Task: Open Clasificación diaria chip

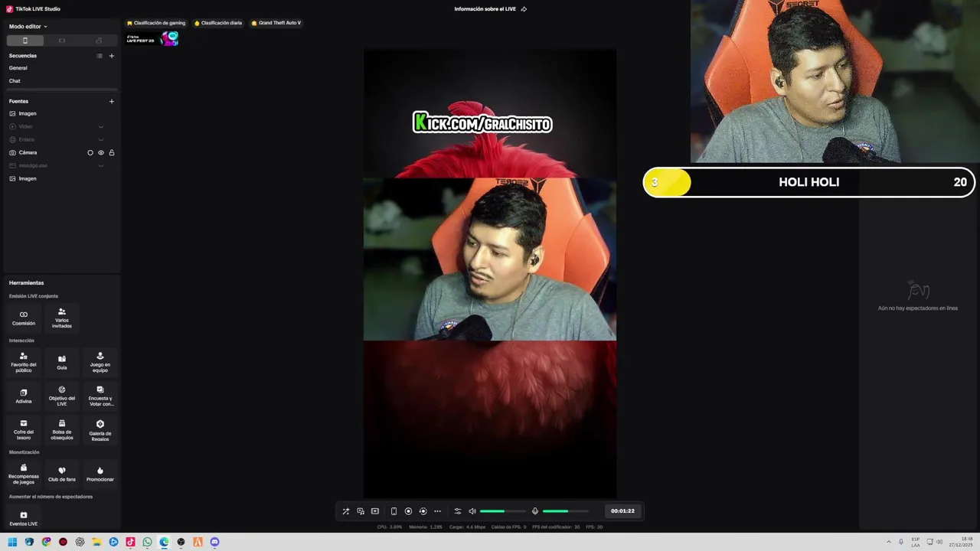Action: coord(218,23)
